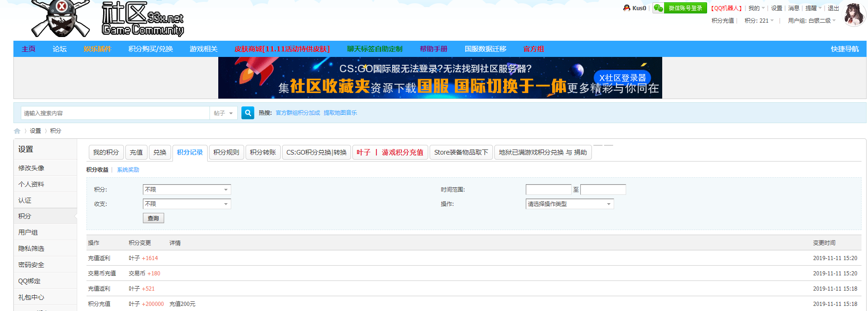868x311 pixels.
Task: Open 游戏相关 in the navigation bar
Action: (x=203, y=49)
